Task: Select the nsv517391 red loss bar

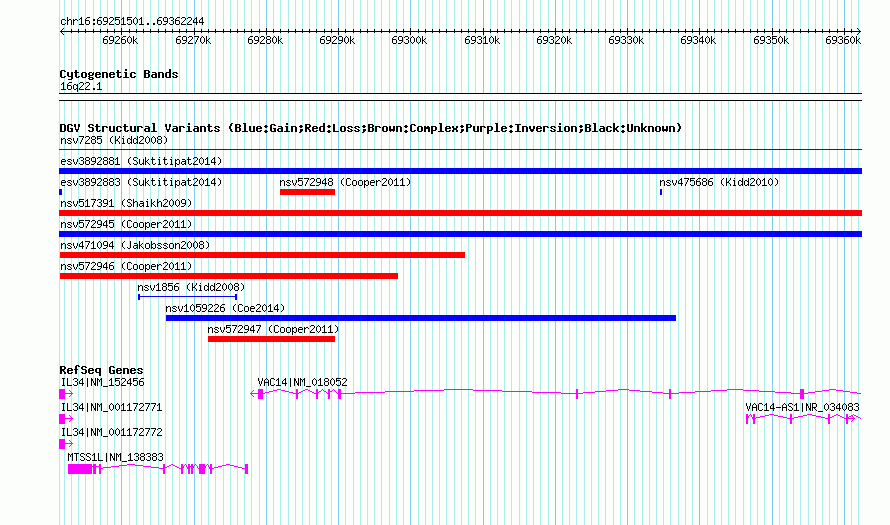Action: coord(460,213)
